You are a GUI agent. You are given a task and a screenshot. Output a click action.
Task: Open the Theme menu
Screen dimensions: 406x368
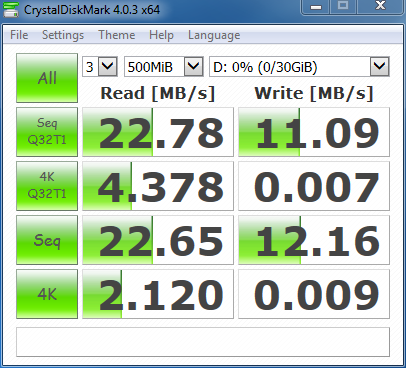coord(116,35)
